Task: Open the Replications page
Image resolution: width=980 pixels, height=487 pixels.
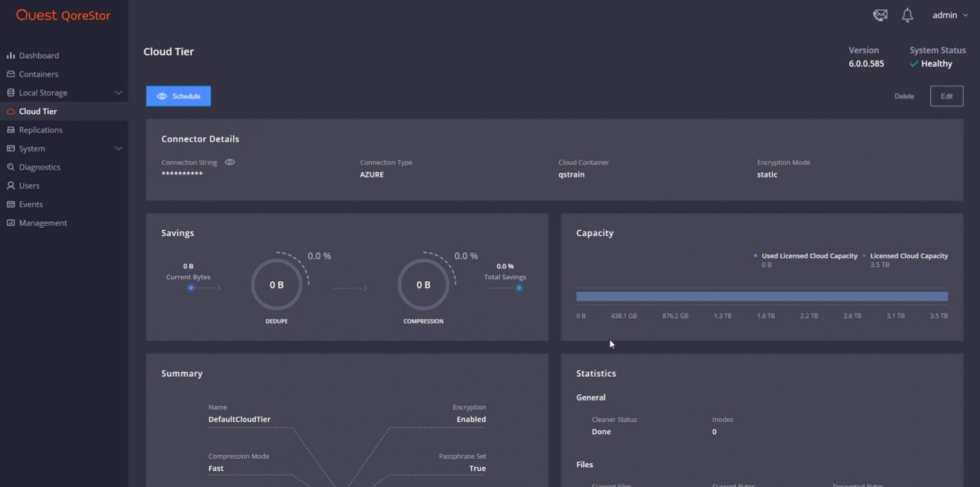Action: [40, 130]
